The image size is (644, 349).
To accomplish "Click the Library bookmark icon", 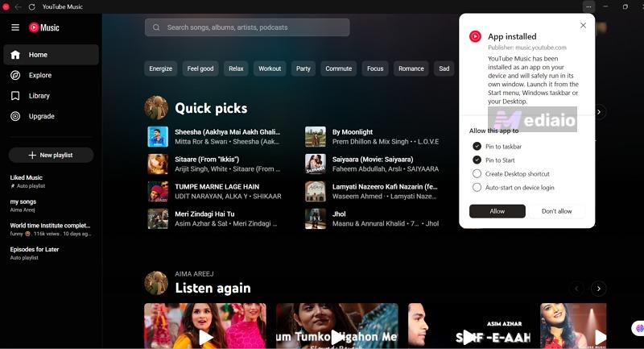I will pyautogui.click(x=15, y=96).
